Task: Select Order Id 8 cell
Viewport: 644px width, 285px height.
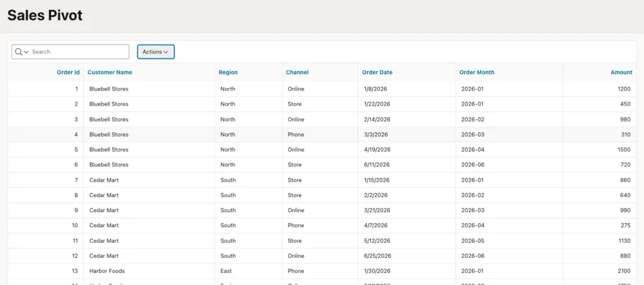Action: pyautogui.click(x=45, y=195)
